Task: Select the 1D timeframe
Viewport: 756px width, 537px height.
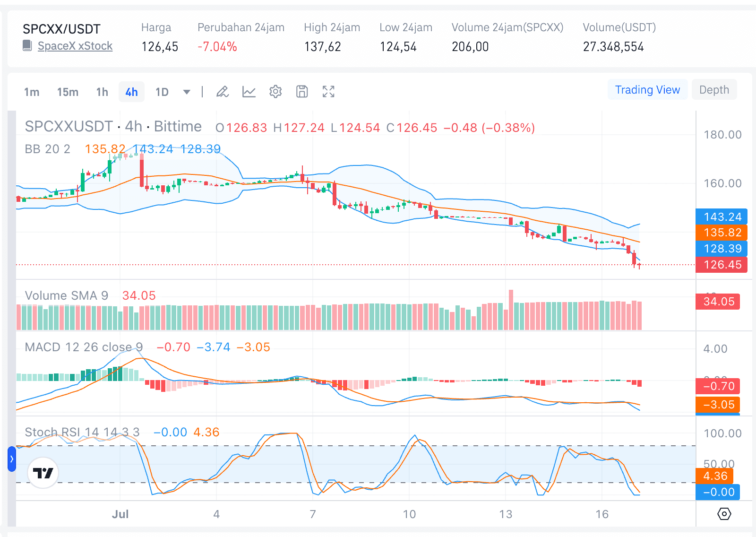Action: click(x=162, y=92)
